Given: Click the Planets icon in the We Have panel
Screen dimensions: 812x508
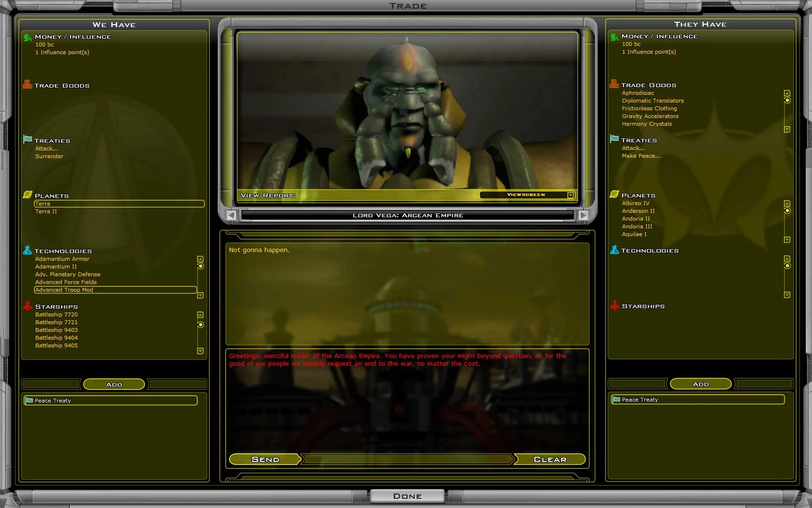Looking at the screenshot, I should (x=28, y=195).
